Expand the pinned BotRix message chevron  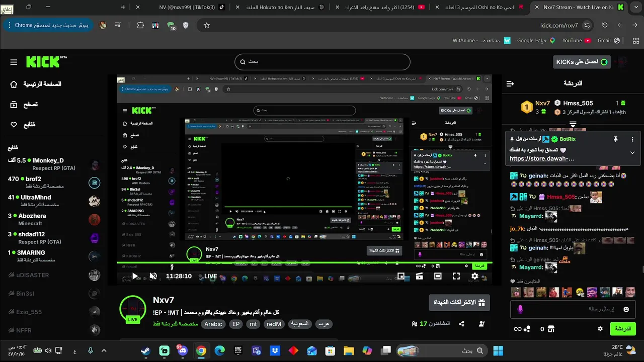(x=632, y=153)
